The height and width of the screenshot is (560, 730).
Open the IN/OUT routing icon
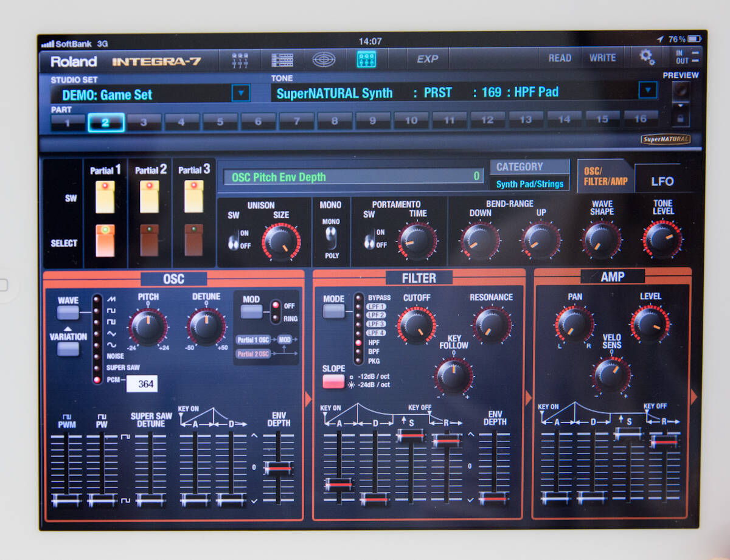[x=687, y=57]
